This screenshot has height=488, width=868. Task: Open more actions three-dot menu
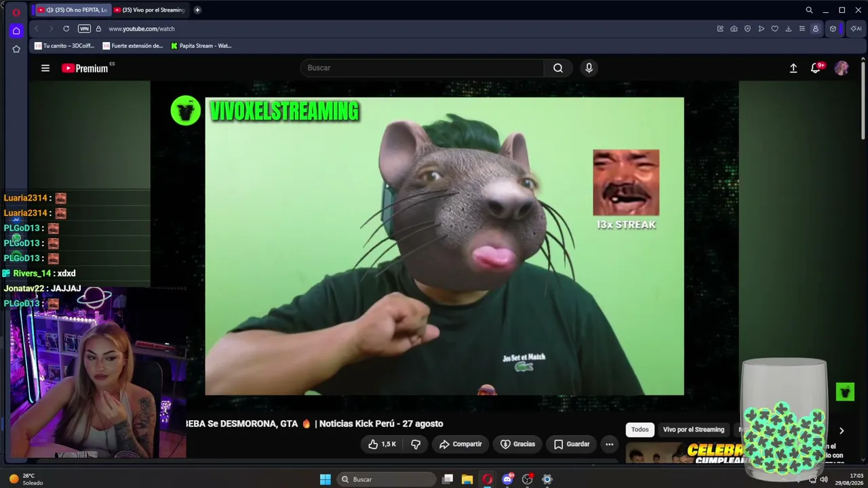[x=609, y=444]
